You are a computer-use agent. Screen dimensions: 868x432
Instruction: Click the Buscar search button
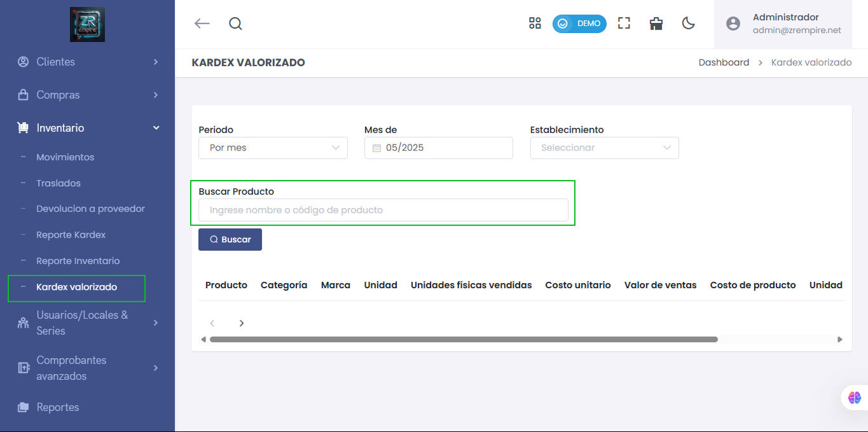point(230,239)
